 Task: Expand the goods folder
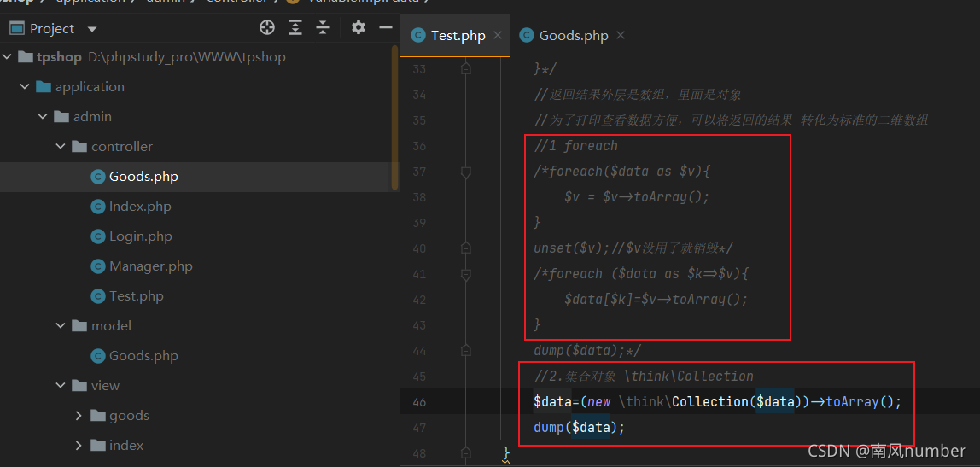pyautogui.click(x=79, y=415)
